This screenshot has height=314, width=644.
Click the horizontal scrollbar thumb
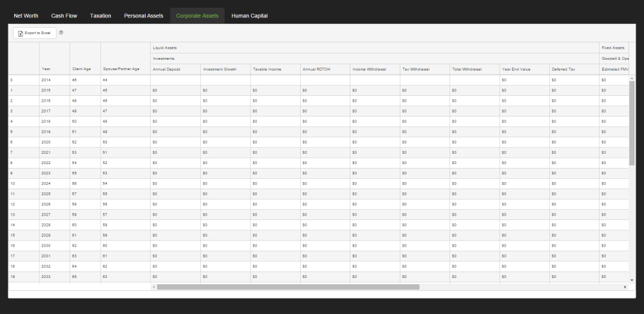click(288, 287)
